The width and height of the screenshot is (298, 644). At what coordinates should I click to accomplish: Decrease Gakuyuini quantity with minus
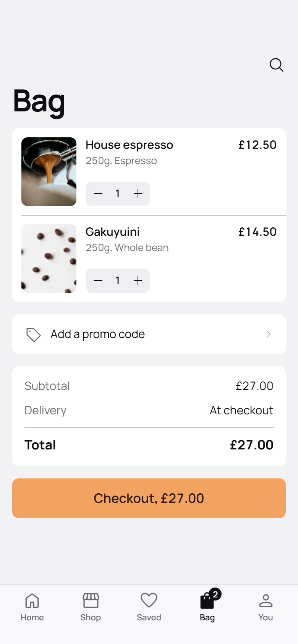[98, 281]
